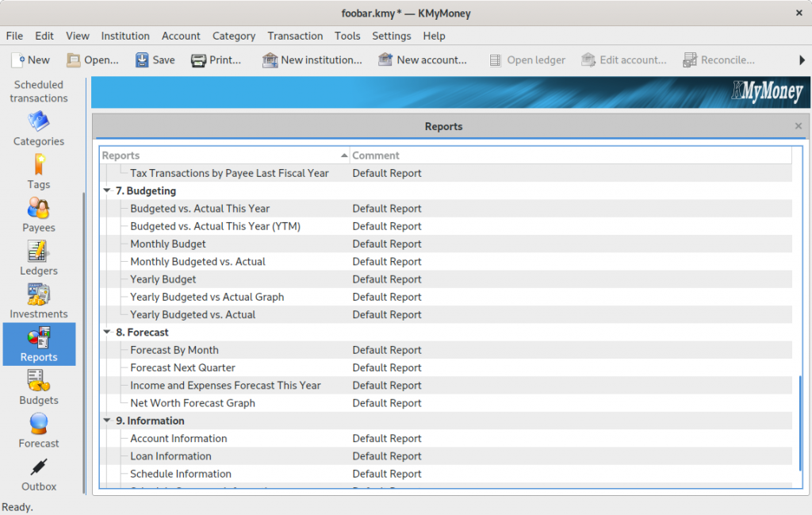Image resolution: width=812 pixels, height=515 pixels.
Task: Create a new account
Action: pos(423,60)
